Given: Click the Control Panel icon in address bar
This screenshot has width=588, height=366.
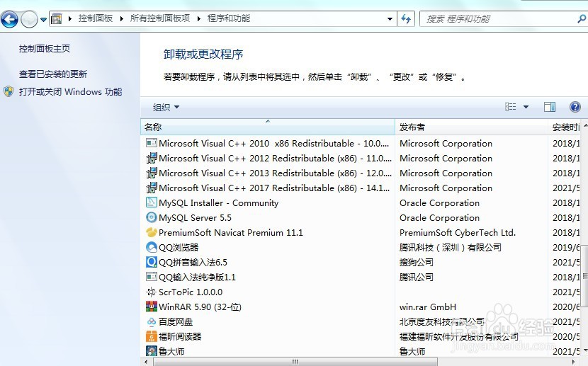Looking at the screenshot, I should click(x=56, y=18).
